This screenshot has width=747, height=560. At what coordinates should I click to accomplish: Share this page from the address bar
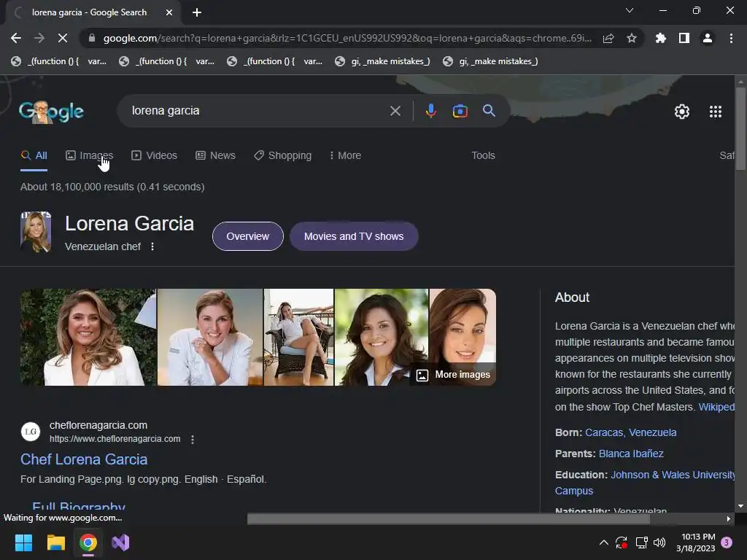tap(608, 38)
